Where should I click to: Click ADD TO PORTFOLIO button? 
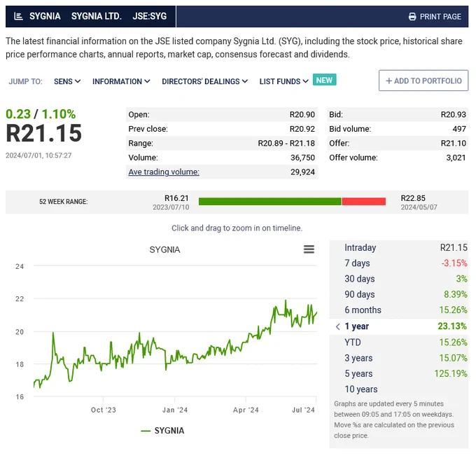click(423, 81)
